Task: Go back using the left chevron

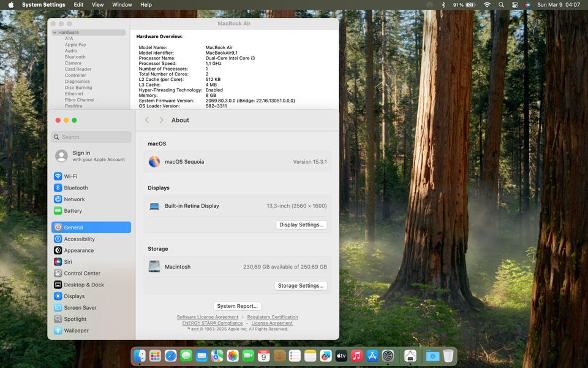Action: pyautogui.click(x=147, y=120)
